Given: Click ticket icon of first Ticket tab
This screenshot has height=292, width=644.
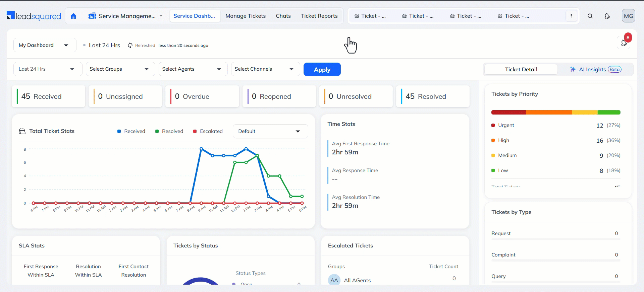Looking at the screenshot, I should (357, 16).
